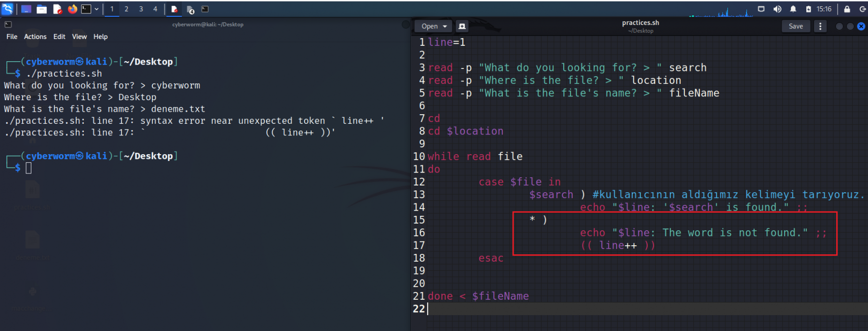
Task: Open the notifications bell
Action: [793, 9]
